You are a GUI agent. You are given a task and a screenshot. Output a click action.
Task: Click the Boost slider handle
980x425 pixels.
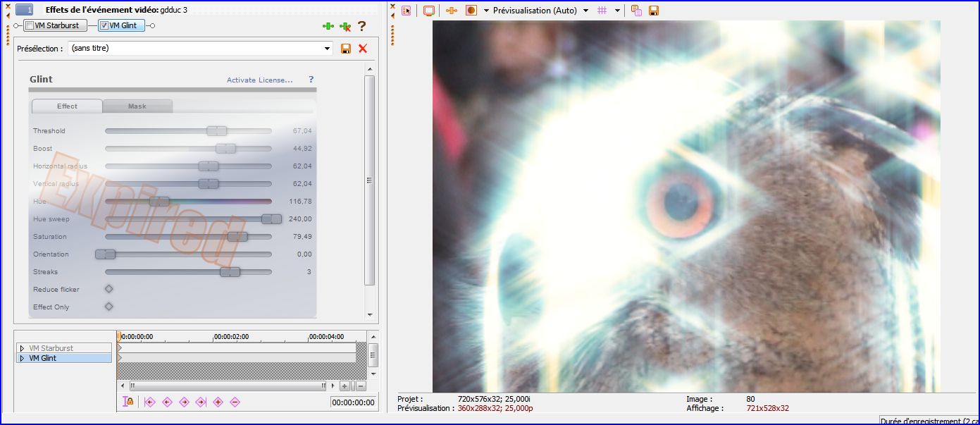coord(225,148)
